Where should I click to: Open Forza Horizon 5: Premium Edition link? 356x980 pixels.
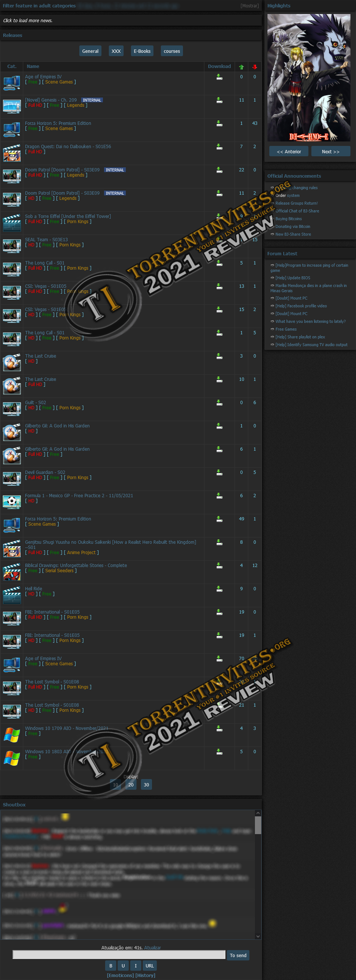point(58,123)
